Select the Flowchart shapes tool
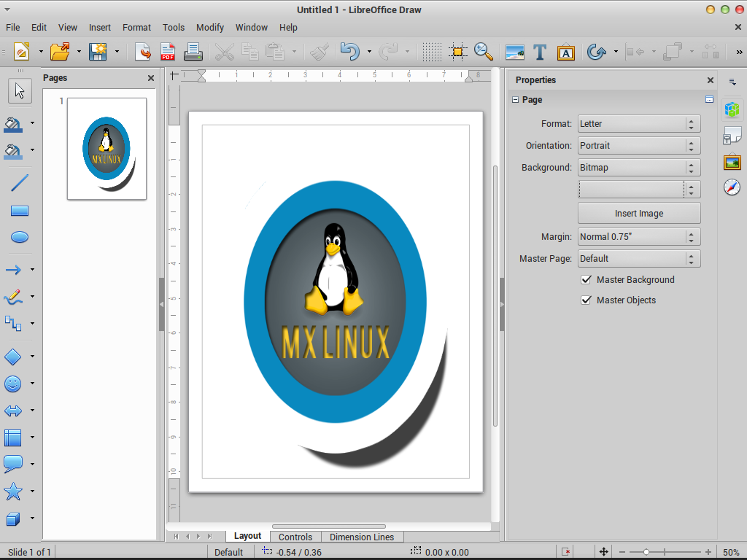This screenshot has height=560, width=747. pyautogui.click(x=13, y=437)
